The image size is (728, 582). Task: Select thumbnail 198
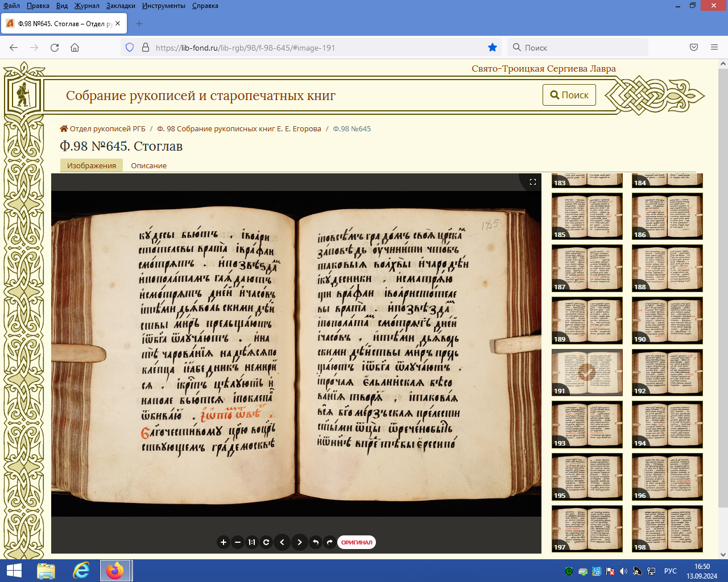(667, 529)
